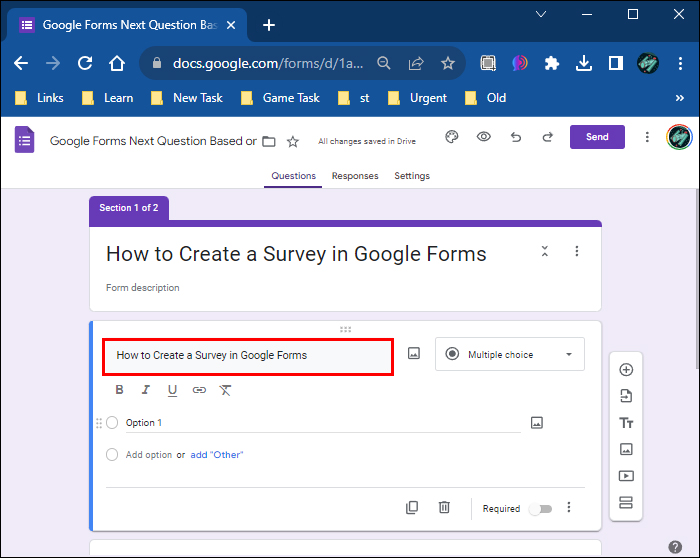This screenshot has width=700, height=558.
Task: Open question's more options menu
Action: click(x=569, y=508)
